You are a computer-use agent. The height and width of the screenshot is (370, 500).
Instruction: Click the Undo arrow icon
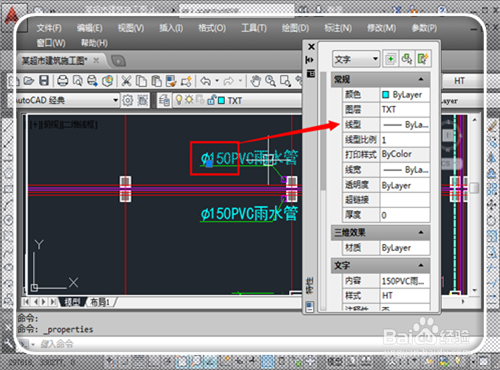click(206, 81)
